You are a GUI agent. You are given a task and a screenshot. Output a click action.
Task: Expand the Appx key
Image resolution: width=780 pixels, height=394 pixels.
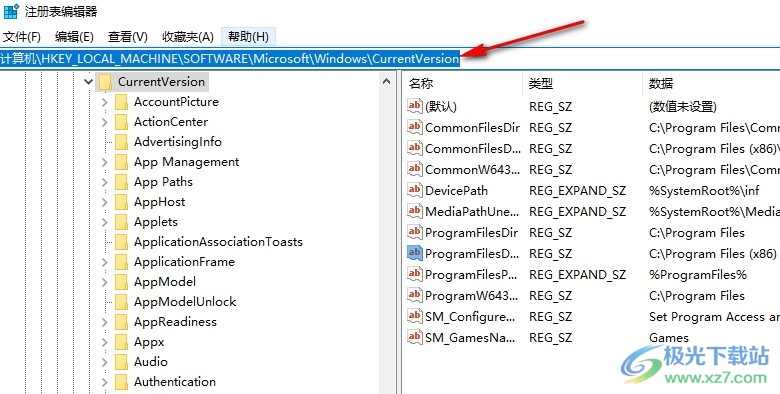[x=104, y=342]
